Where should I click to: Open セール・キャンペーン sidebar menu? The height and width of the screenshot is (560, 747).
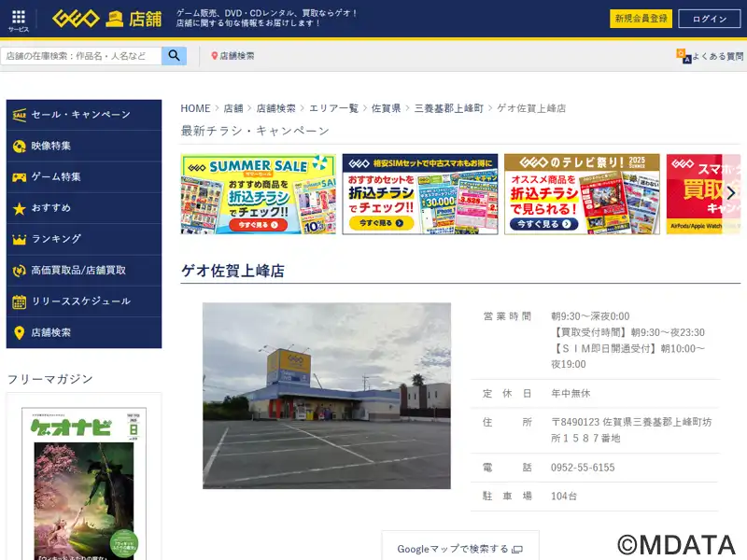point(84,115)
